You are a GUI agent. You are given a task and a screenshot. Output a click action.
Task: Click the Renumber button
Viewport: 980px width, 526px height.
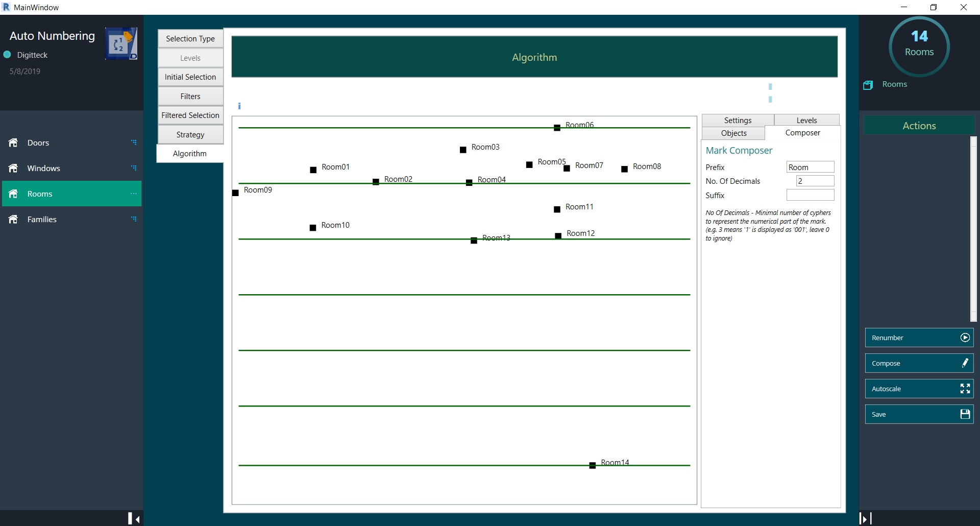point(919,338)
